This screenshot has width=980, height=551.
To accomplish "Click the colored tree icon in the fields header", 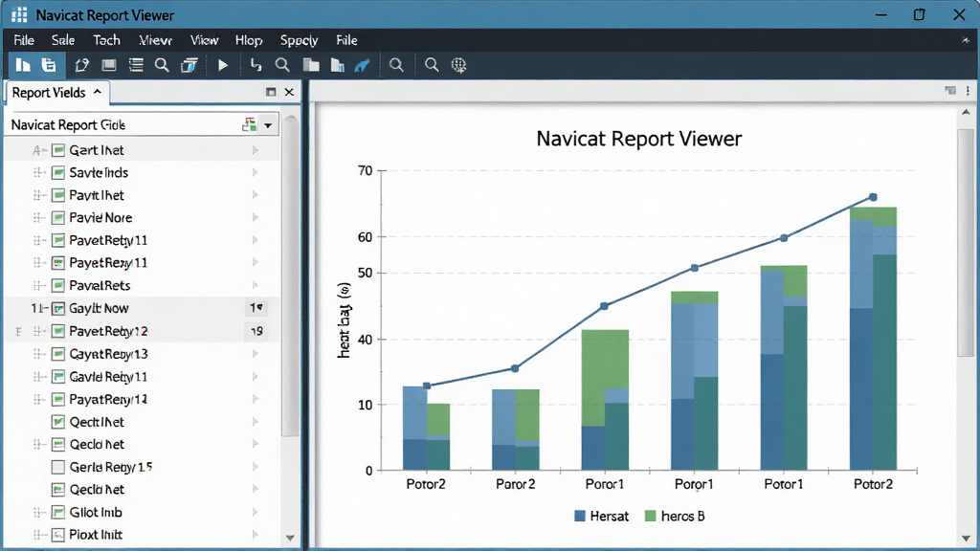I will pyautogui.click(x=250, y=124).
